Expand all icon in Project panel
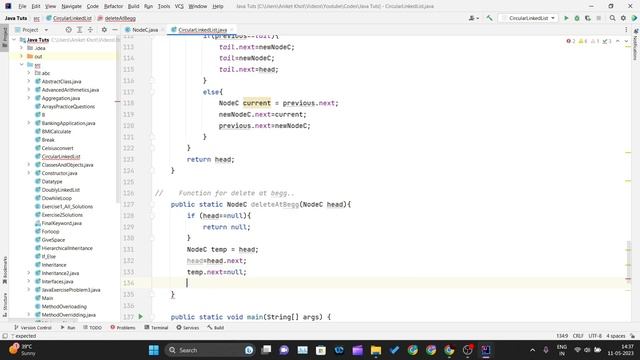Image resolution: width=640 pixels, height=360 pixels. [80, 30]
